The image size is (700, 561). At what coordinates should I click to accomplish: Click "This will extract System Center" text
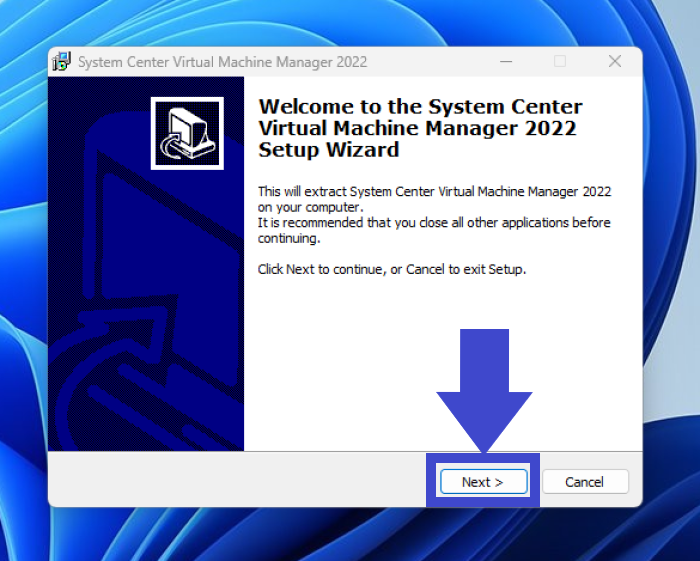coord(346,191)
